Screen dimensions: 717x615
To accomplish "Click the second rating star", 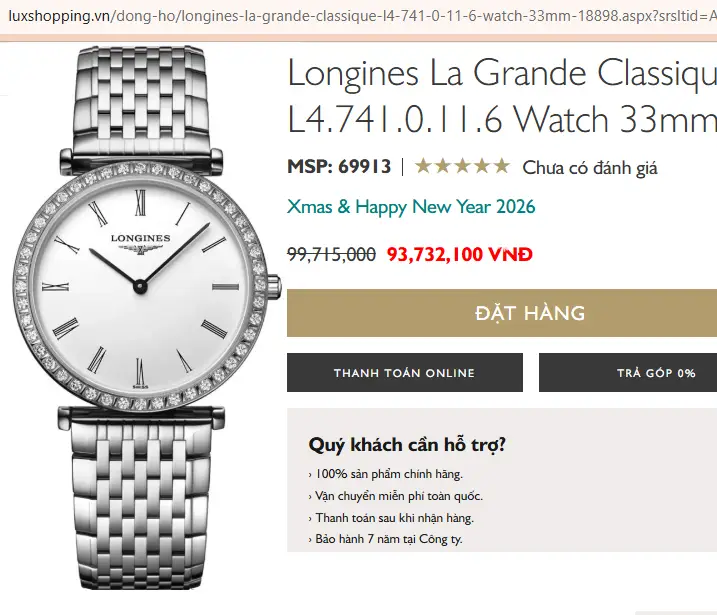I will pyautogui.click(x=443, y=166).
